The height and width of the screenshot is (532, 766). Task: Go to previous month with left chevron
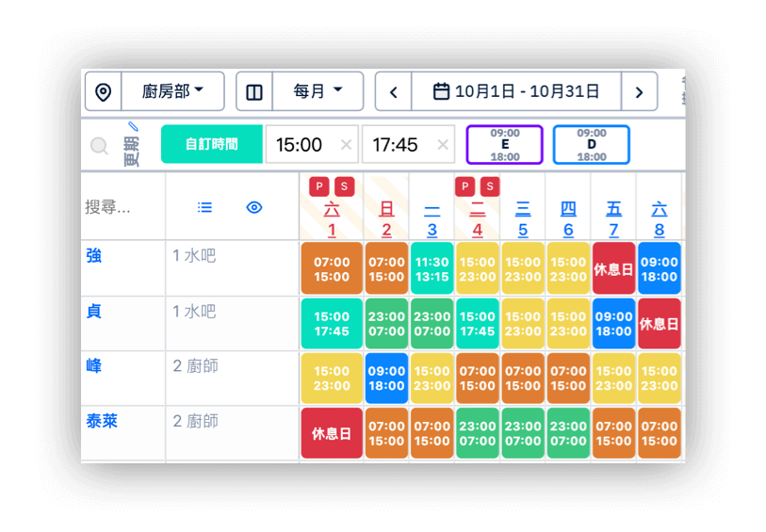tap(394, 91)
